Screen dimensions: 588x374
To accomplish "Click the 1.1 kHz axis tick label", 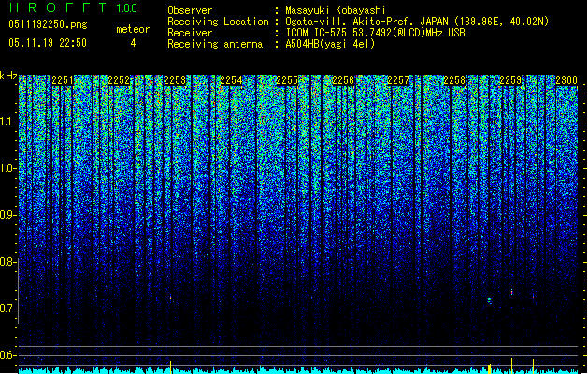I will coord(8,122).
